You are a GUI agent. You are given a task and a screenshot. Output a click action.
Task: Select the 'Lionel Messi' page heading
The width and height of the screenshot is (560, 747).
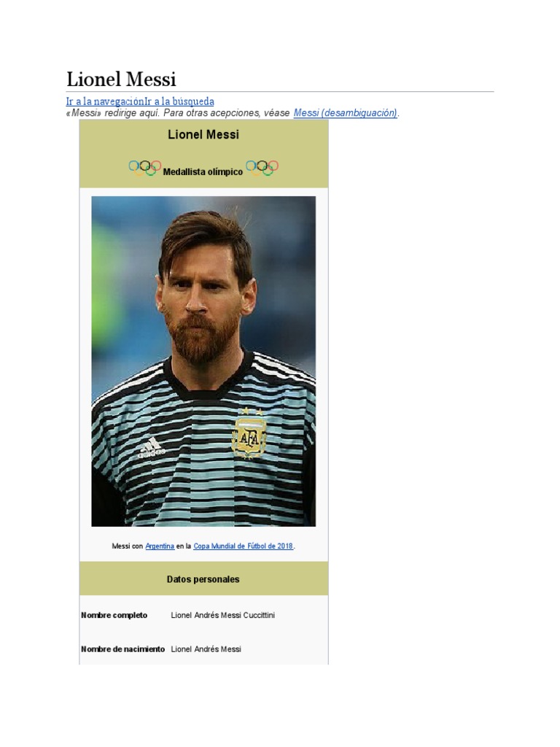coord(122,79)
